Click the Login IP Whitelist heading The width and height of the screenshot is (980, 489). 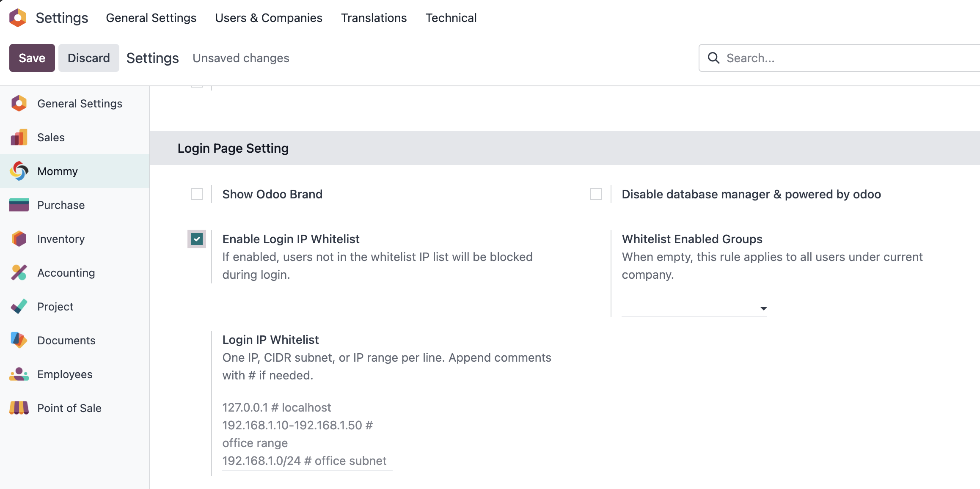coord(270,340)
